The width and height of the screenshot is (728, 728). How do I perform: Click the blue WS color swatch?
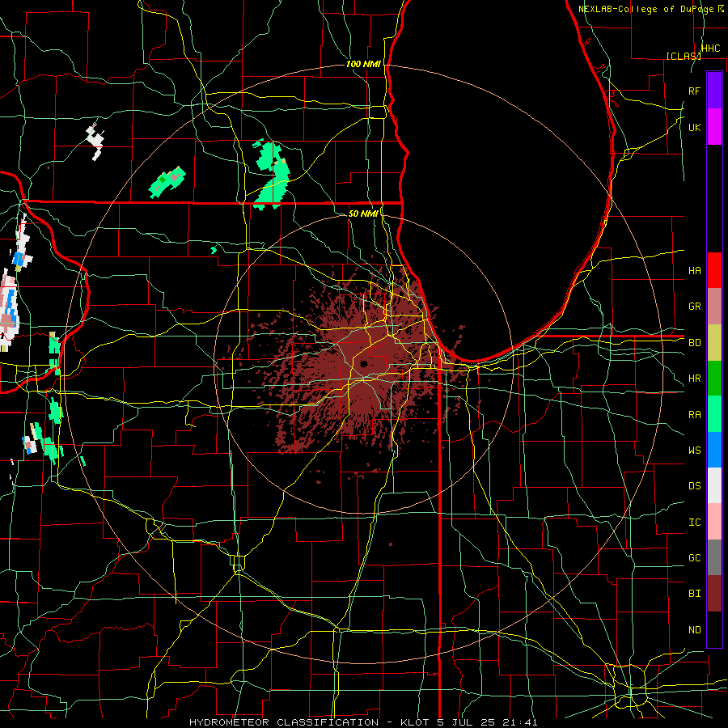(714, 450)
